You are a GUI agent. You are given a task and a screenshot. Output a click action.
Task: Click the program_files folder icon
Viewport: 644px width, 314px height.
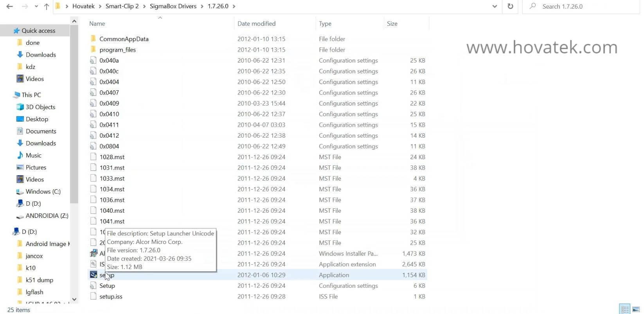pos(93,50)
